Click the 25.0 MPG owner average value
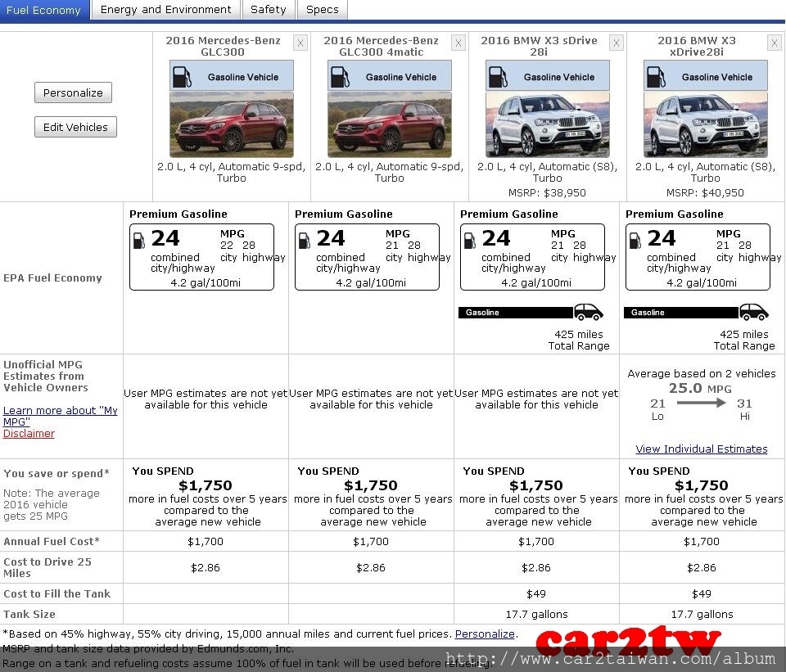 pos(700,388)
